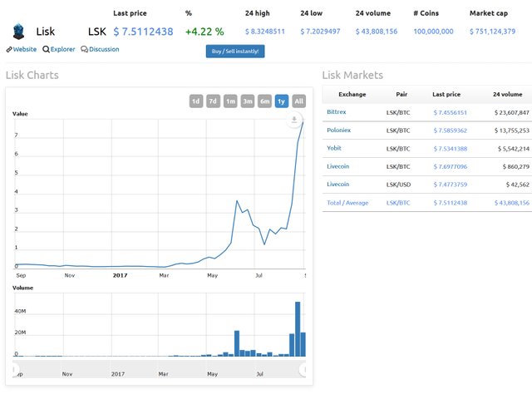
Task: Open the Livecoin LSK/USD exchange link
Action: [337, 185]
